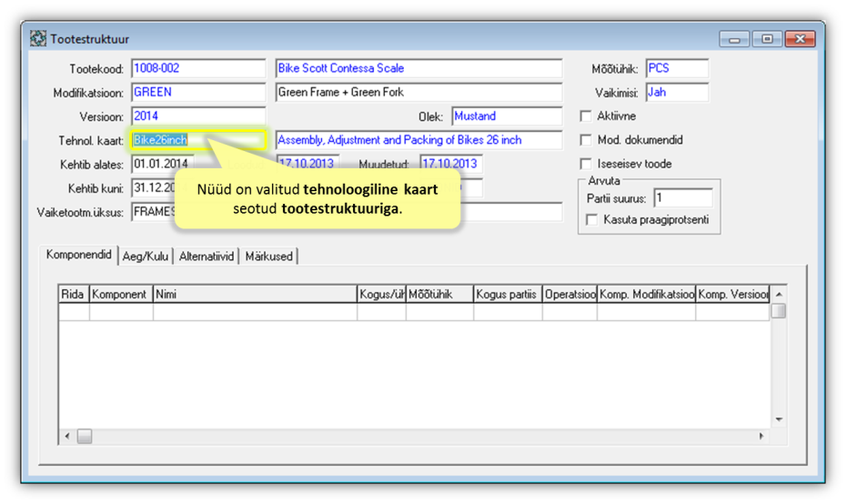Click product name Bike Scott Contessa Scale

click(418, 68)
